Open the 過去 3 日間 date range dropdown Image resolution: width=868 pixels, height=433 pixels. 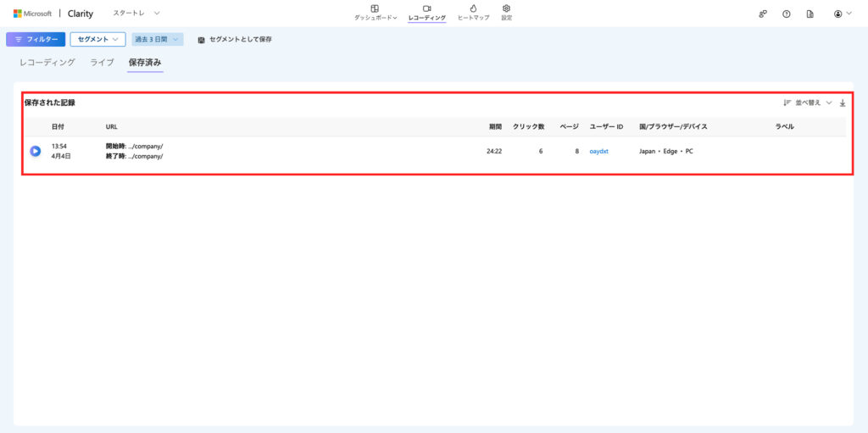point(158,39)
